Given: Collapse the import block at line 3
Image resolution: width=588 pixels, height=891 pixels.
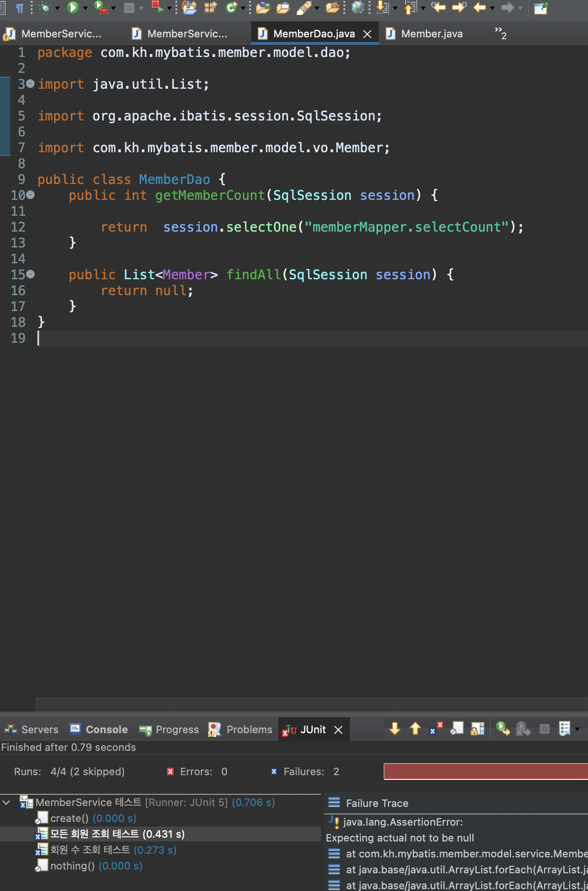Looking at the screenshot, I should pos(30,84).
